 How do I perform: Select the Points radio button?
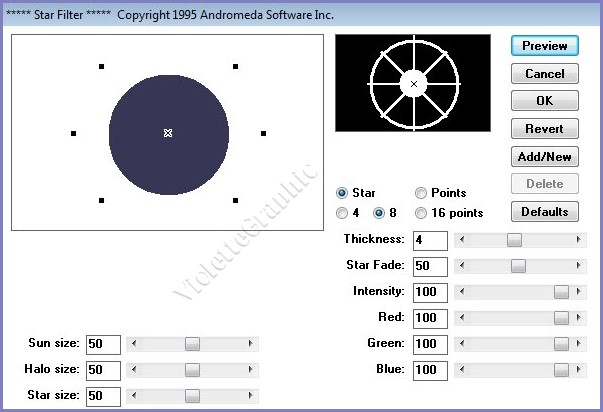click(x=421, y=193)
